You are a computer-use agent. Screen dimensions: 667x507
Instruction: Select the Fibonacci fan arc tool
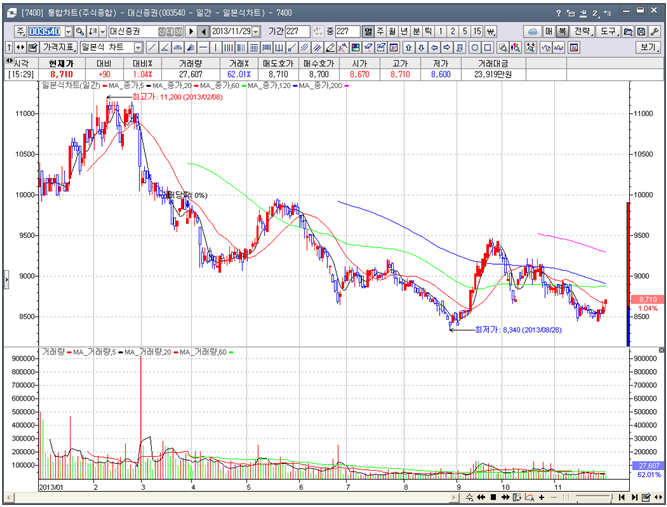(178, 47)
